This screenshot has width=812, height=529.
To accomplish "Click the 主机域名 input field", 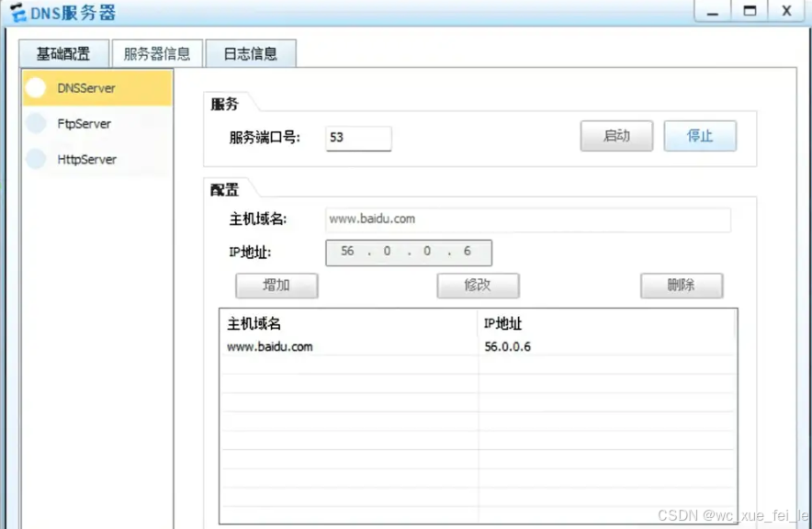I will point(527,219).
